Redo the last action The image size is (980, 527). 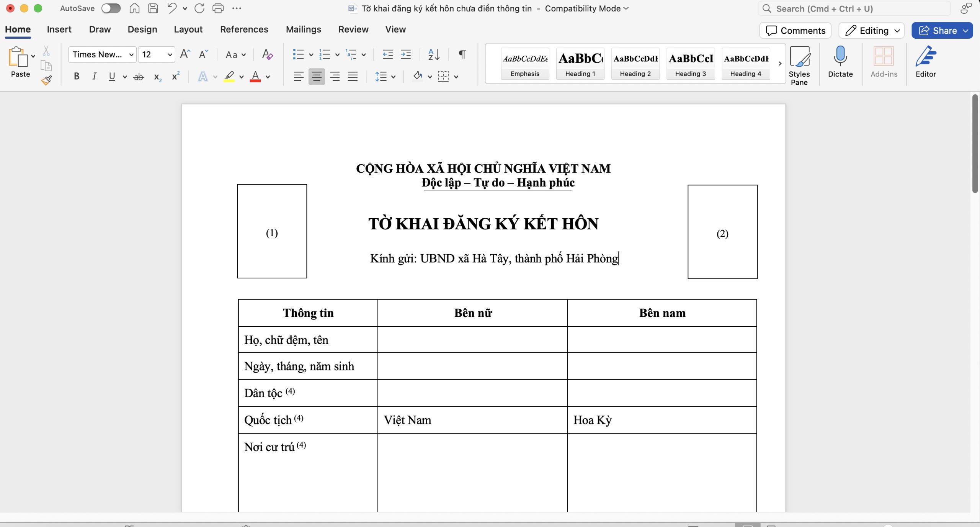click(199, 8)
